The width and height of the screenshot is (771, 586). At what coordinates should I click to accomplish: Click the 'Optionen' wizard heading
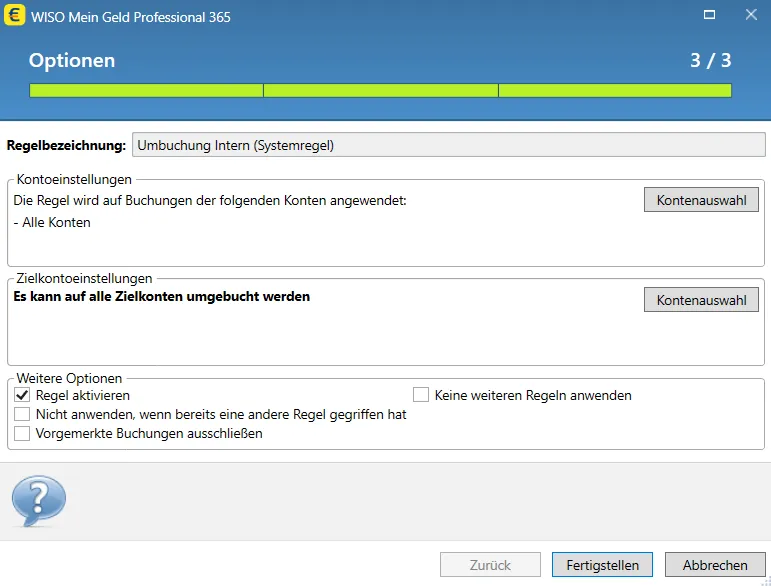tap(72, 60)
